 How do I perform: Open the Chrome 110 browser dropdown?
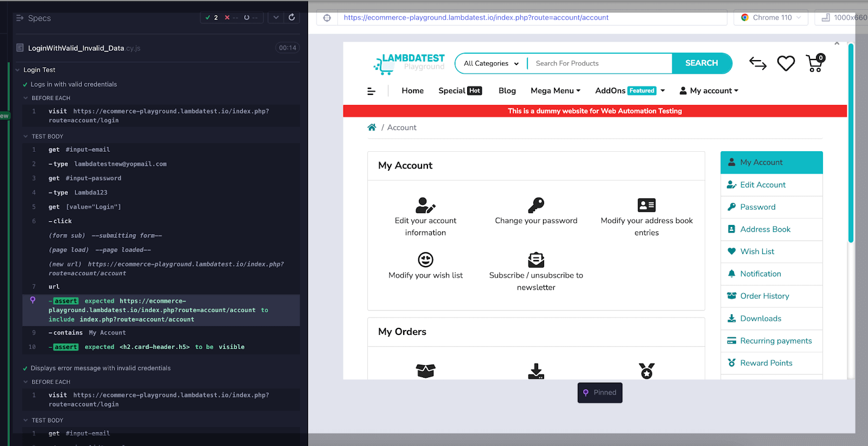pos(771,17)
